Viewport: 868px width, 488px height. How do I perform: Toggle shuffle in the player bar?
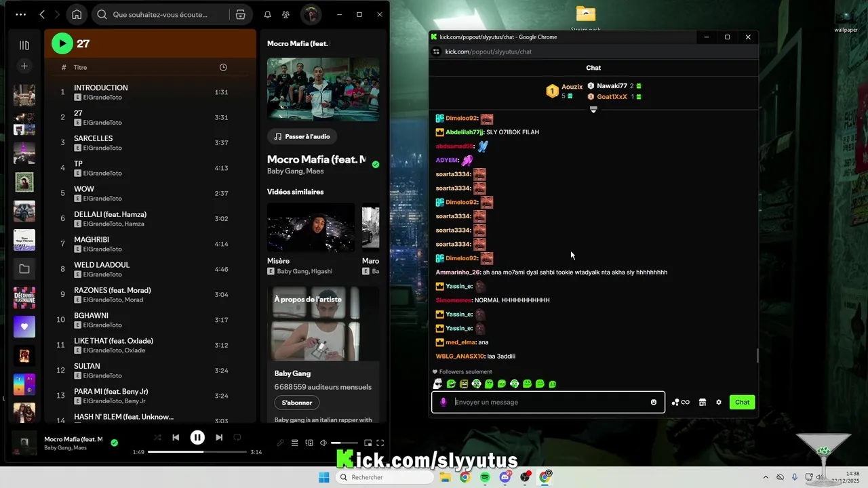pyautogui.click(x=157, y=438)
